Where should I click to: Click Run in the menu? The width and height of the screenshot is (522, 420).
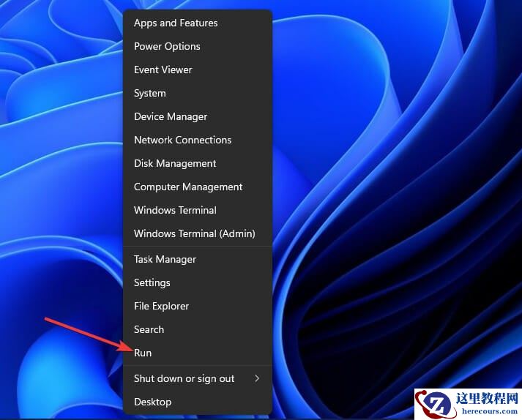click(x=198, y=353)
